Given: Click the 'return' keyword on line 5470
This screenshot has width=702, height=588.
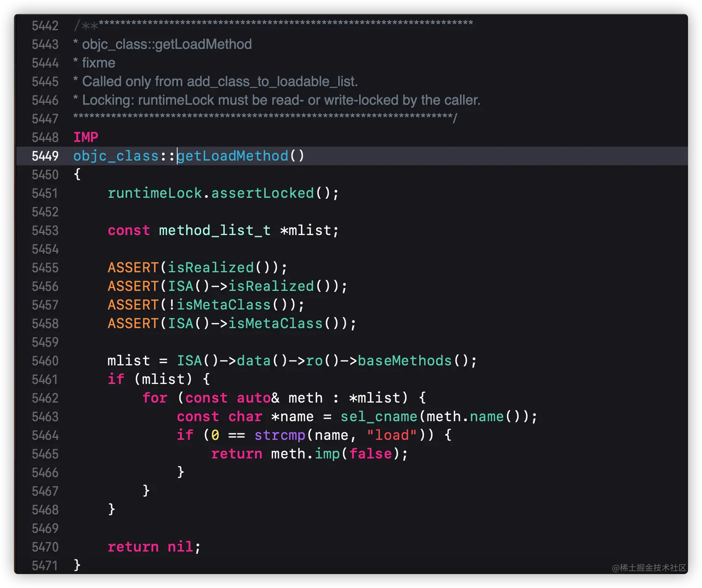Looking at the screenshot, I should coord(133,547).
